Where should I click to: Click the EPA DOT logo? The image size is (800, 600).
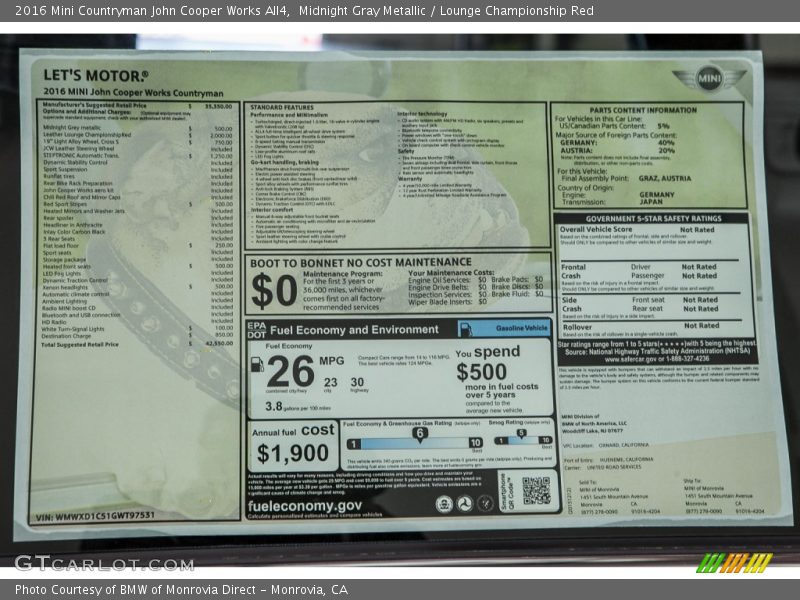256,330
